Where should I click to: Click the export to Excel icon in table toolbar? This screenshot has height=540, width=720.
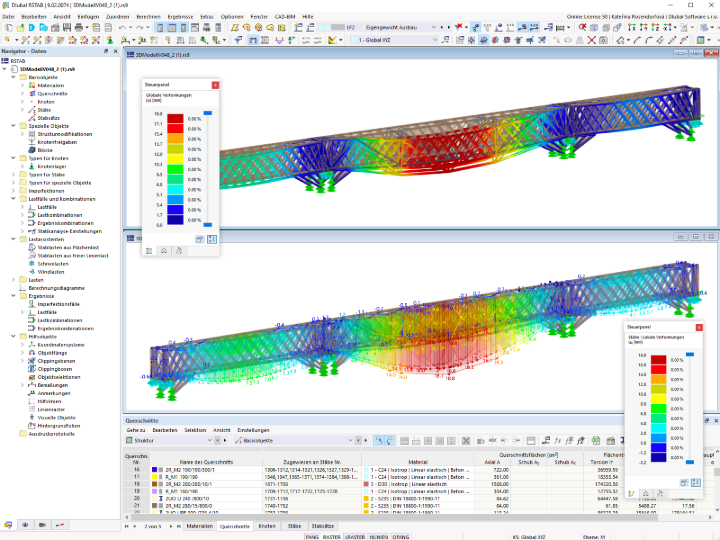(x=596, y=440)
